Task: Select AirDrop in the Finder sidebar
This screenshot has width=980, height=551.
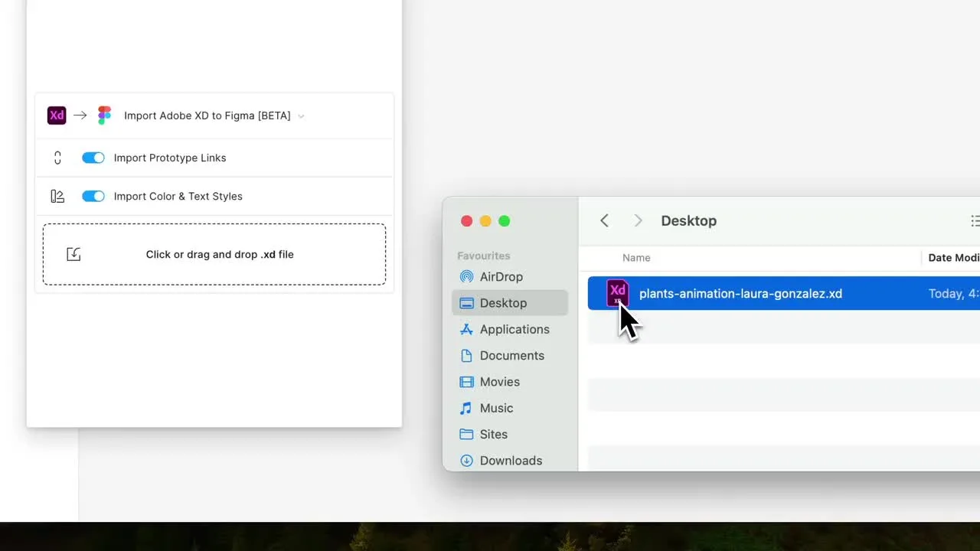Action: [x=501, y=277]
